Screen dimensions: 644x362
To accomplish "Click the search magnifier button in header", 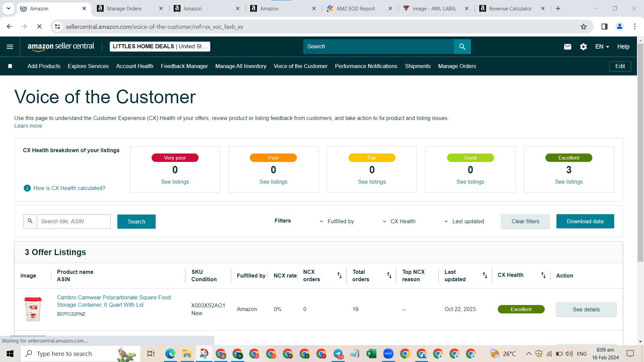I will point(462,47).
